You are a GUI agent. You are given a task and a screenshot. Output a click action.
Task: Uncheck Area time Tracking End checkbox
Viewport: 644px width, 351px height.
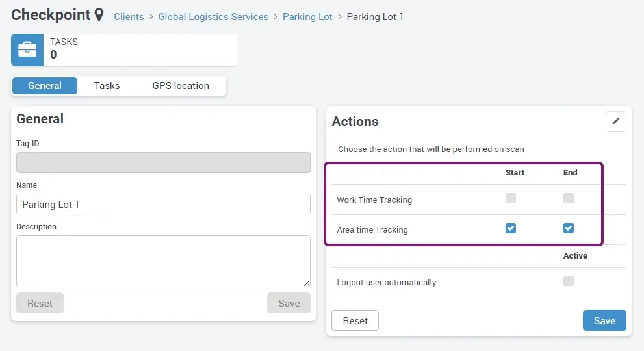pyautogui.click(x=569, y=228)
